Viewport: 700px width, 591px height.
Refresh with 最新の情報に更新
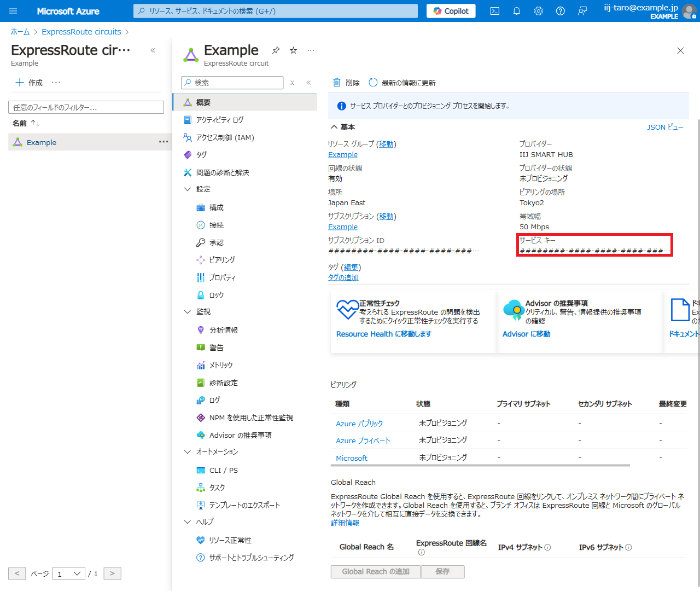402,83
